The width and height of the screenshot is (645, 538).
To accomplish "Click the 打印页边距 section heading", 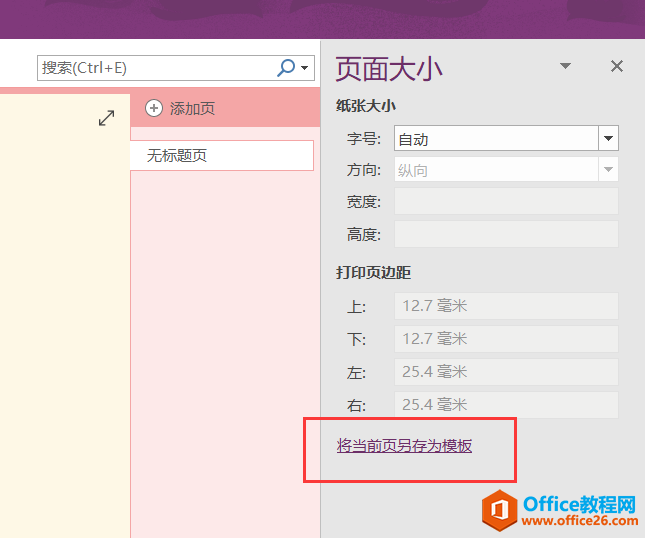I will coord(373,272).
